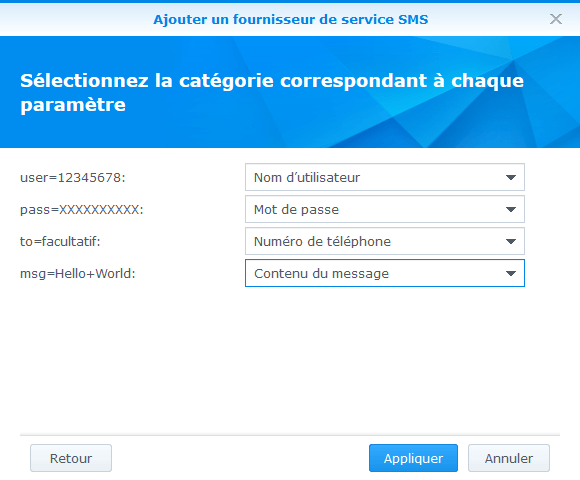Image resolution: width=580 pixels, height=480 pixels.
Task: Click the msg=Hello+World parameter label
Action: (78, 274)
